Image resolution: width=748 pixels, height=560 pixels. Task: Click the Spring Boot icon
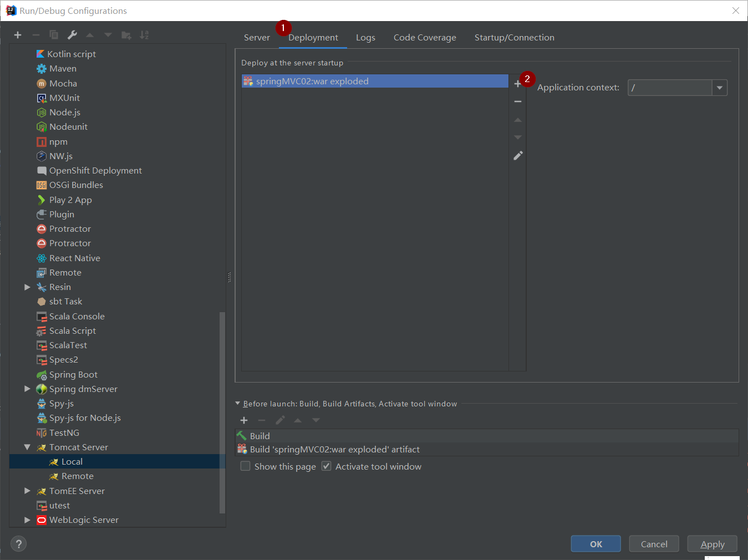(42, 375)
